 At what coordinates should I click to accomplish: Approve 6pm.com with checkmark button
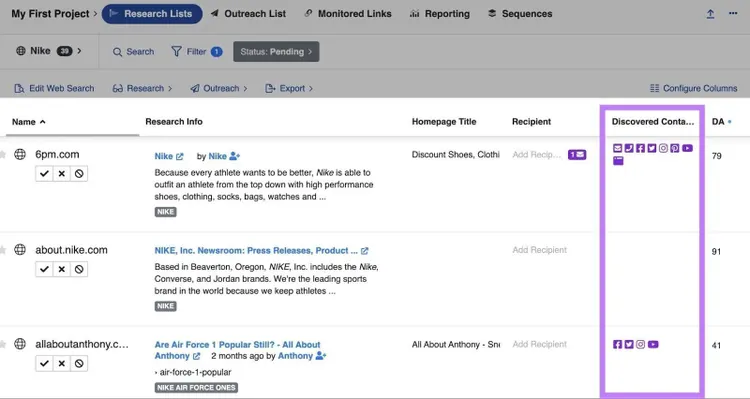point(44,174)
